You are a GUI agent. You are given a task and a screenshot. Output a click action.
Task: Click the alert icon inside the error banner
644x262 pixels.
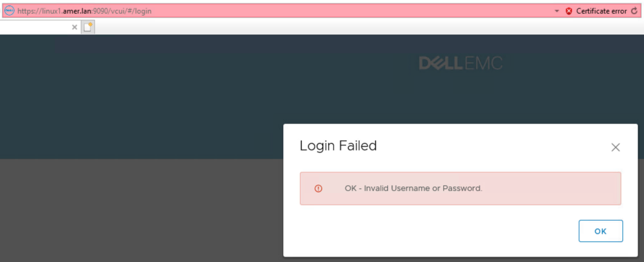[x=319, y=188]
